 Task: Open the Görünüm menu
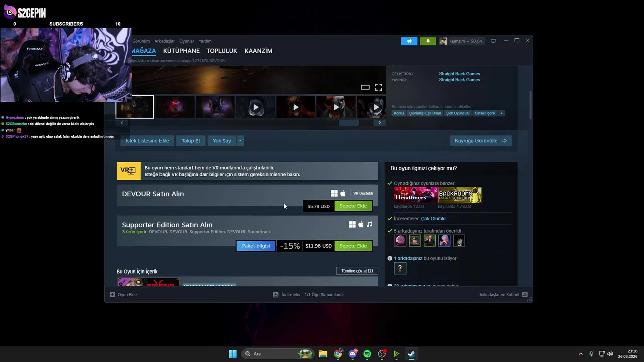point(141,41)
